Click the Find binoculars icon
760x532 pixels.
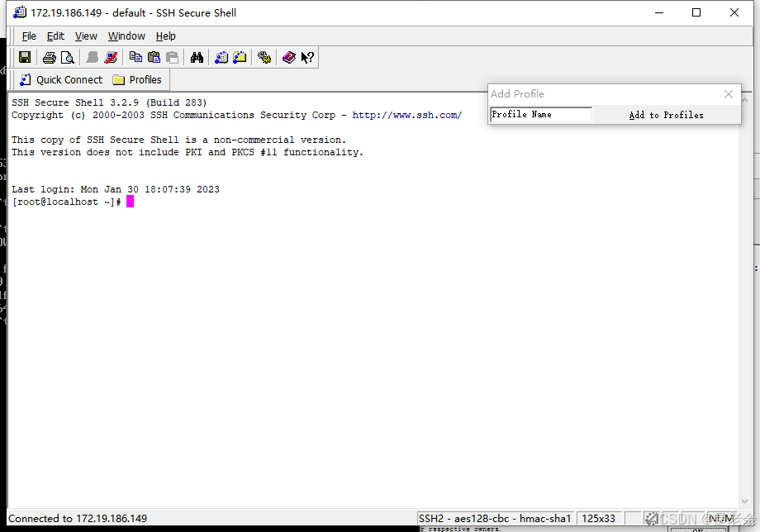click(197, 57)
